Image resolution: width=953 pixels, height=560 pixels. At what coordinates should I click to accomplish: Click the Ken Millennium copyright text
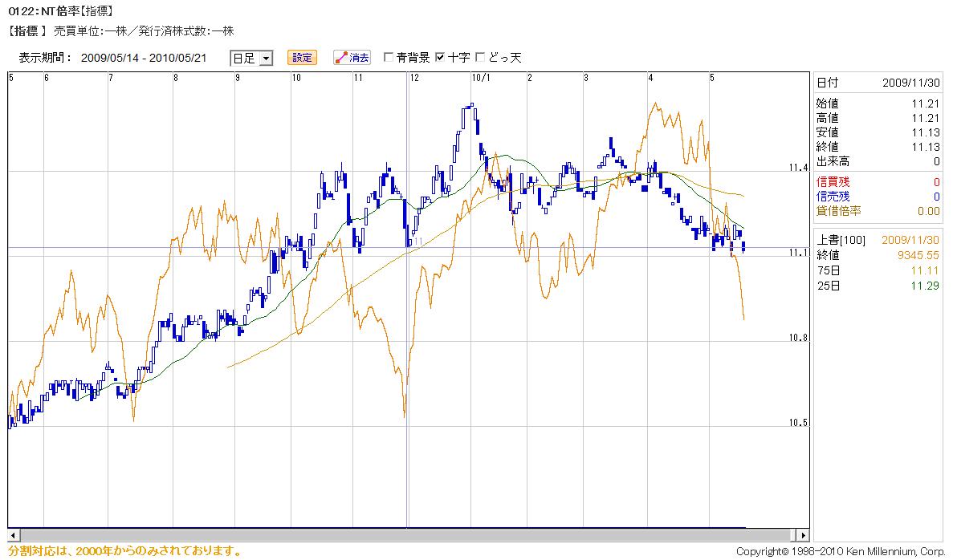coord(840,552)
